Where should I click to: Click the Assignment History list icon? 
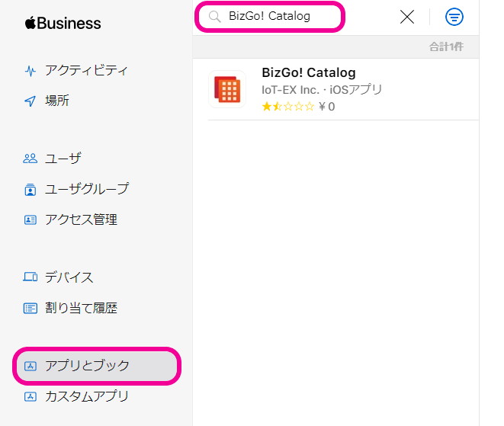pos(30,308)
